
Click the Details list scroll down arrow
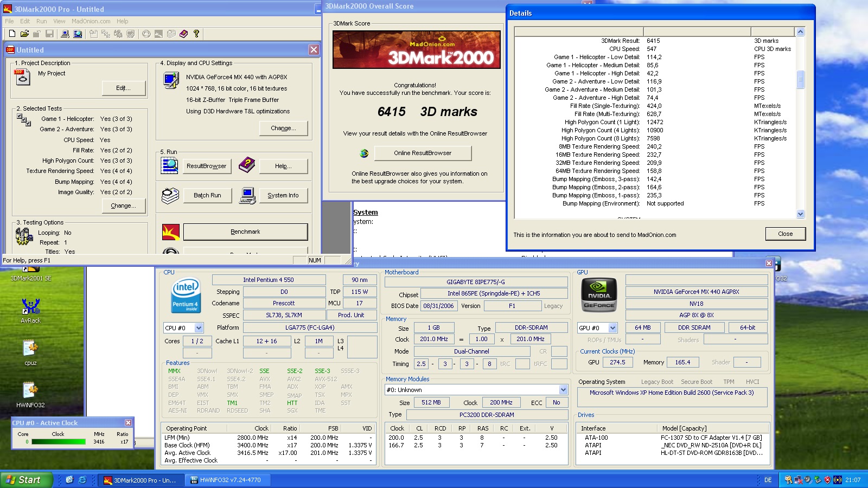[x=800, y=214]
